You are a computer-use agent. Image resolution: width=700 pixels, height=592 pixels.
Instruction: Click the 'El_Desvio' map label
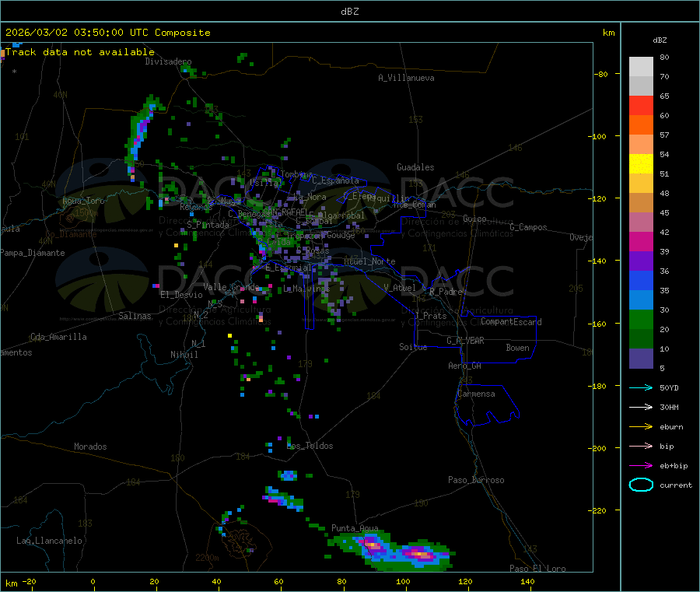181,295
